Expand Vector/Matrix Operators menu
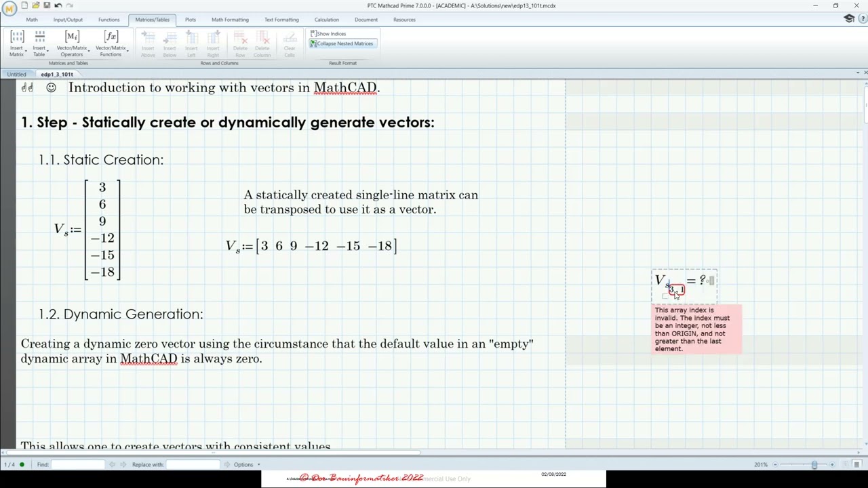 (73, 44)
